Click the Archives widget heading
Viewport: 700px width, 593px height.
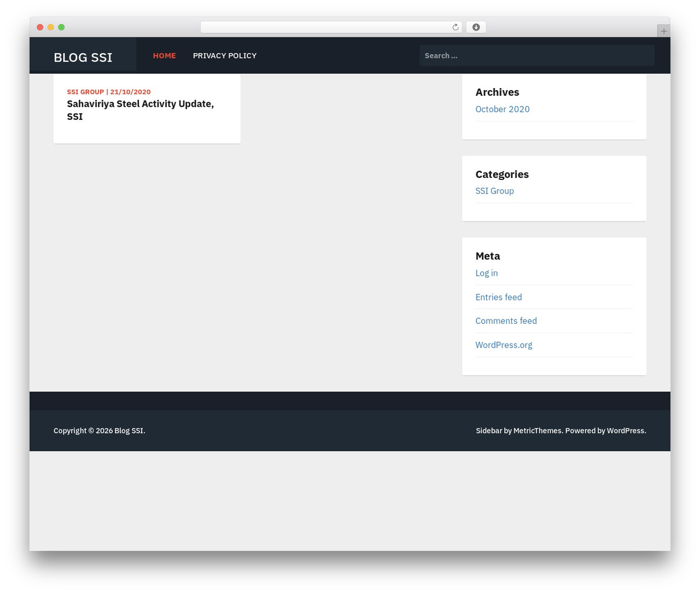497,92
